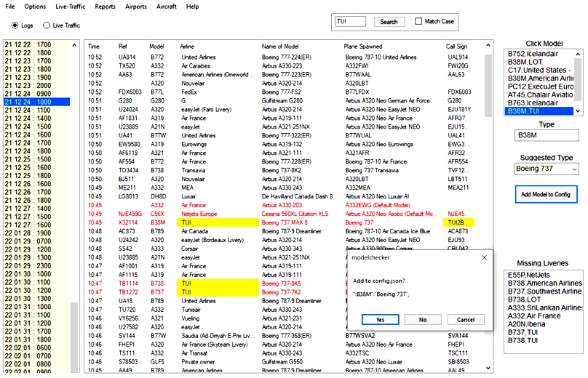This screenshot has width=588, height=378.
Task: Select log entry 21 12 24 : 1000
Action: (x=36, y=102)
